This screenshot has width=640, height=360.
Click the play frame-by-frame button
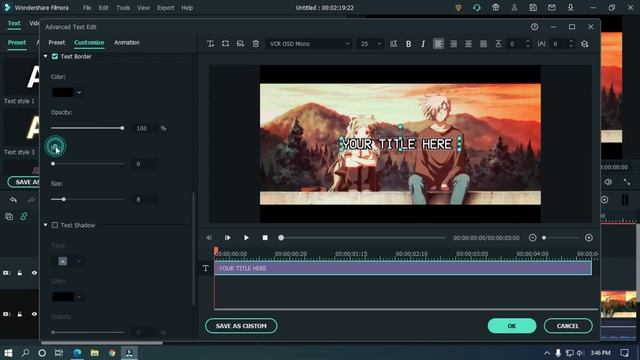[227, 238]
